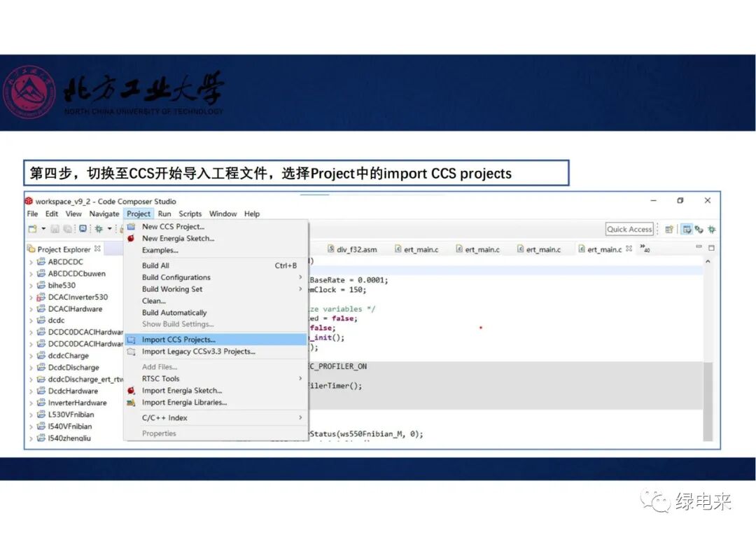
Task: Open the File menu
Action: 32,214
